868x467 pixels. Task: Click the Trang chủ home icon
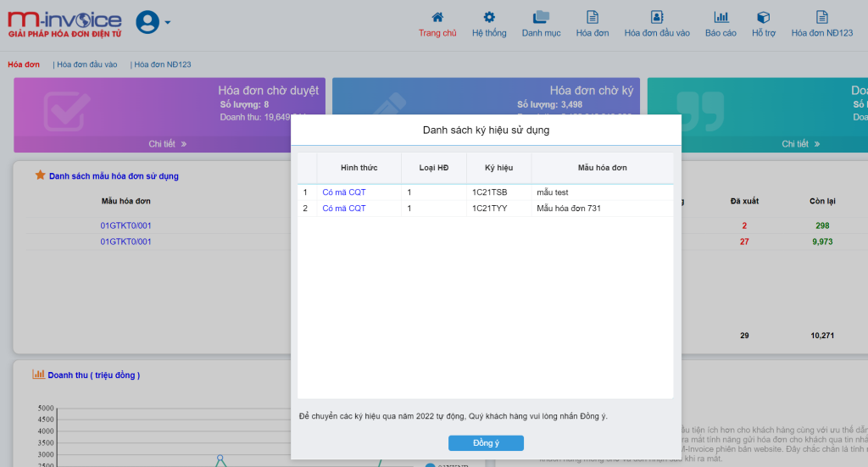tap(437, 17)
